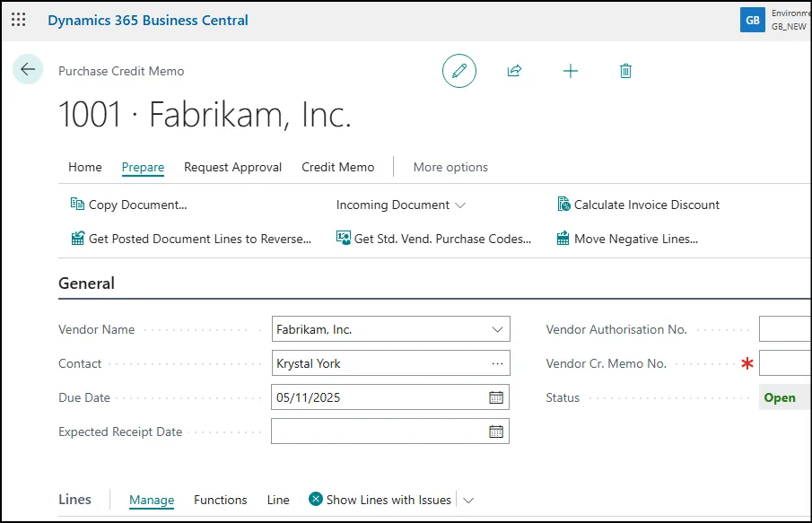Click Dynamics 365 Business Central link
Image resolution: width=812 pixels, height=523 pixels.
tap(147, 21)
